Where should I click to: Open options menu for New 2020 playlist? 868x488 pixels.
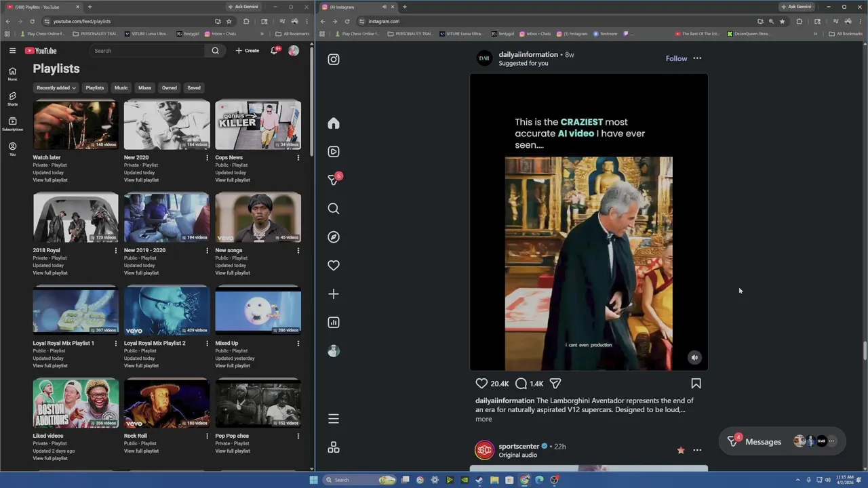click(208, 158)
